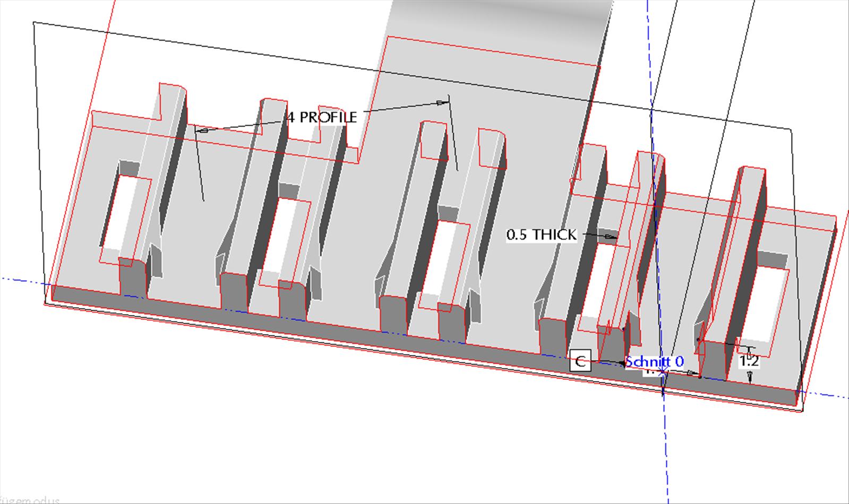This screenshot has width=849, height=504.
Task: Pick the boxed datum tag "C"
Action: (580, 361)
